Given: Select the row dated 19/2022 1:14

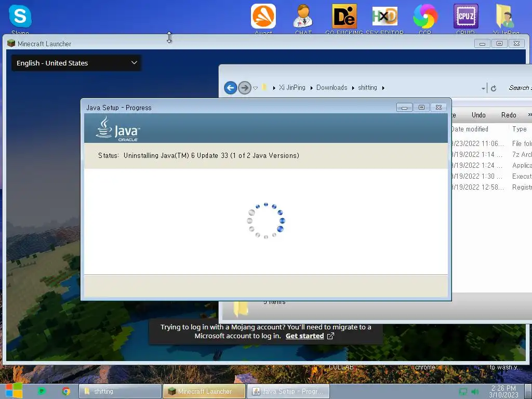Looking at the screenshot, I should click(491, 154).
